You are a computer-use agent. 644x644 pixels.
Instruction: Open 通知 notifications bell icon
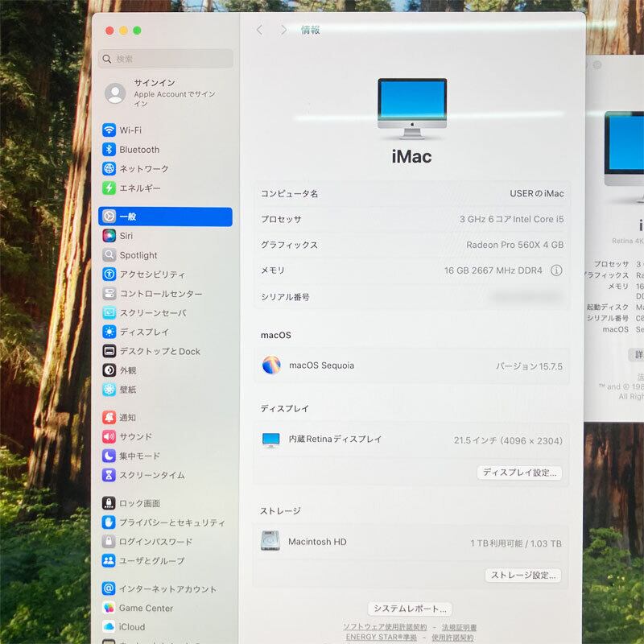[109, 417]
